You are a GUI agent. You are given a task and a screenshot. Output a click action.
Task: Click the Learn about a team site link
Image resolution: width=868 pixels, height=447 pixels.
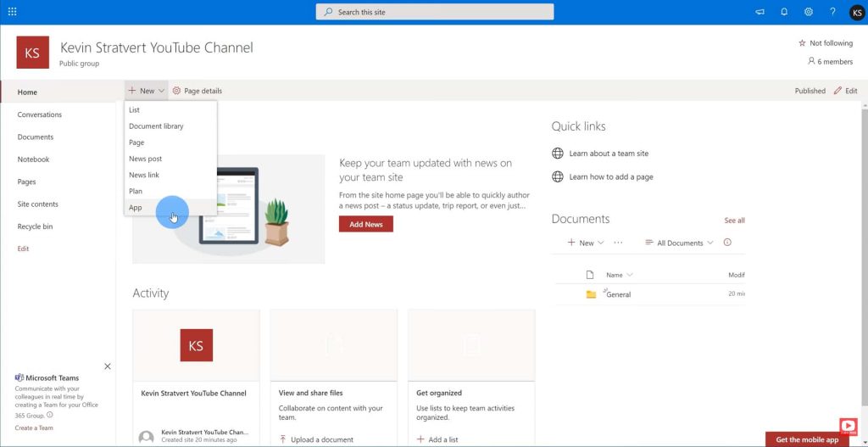pyautogui.click(x=609, y=154)
